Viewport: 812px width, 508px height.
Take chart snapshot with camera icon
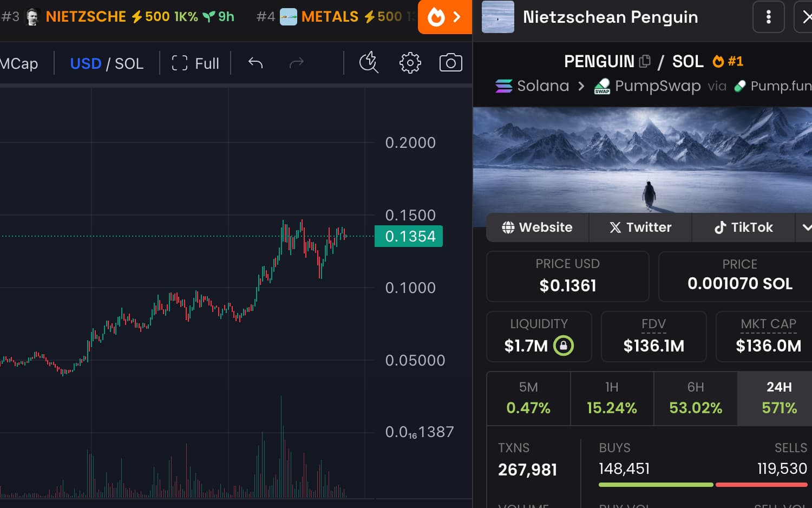coord(450,63)
